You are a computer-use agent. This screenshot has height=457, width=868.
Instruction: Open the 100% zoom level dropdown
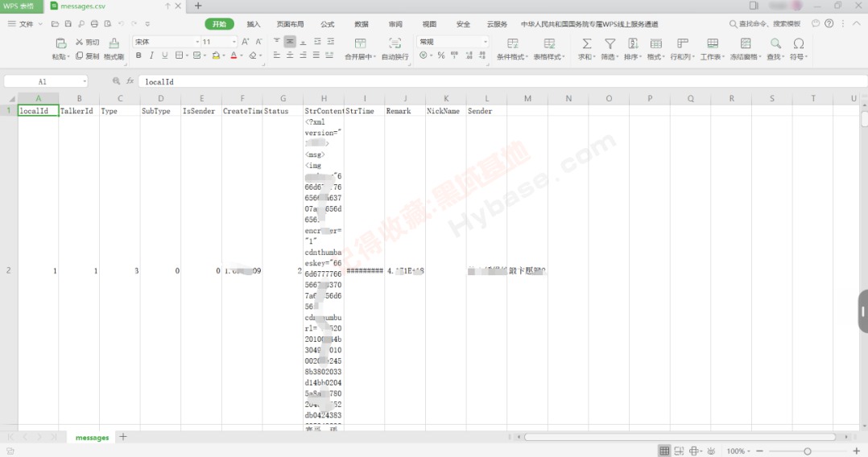tap(738, 451)
